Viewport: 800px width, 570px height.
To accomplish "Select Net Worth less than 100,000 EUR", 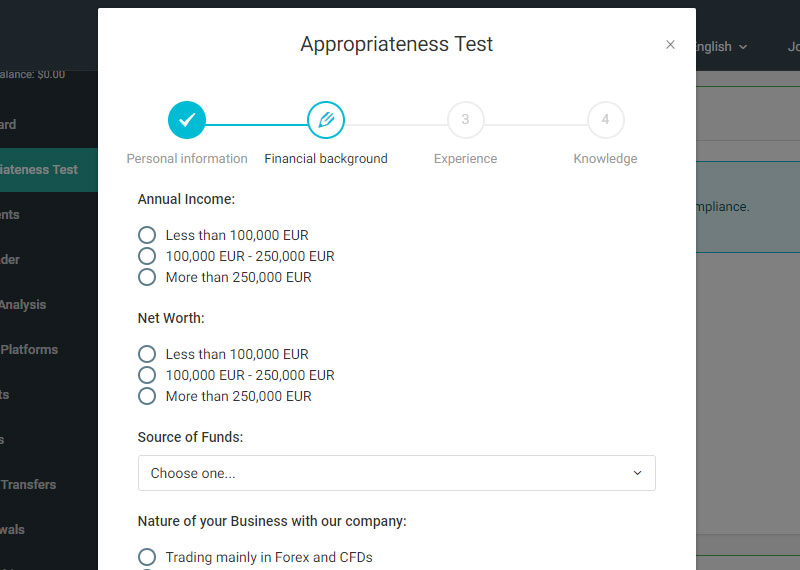I will pos(147,354).
